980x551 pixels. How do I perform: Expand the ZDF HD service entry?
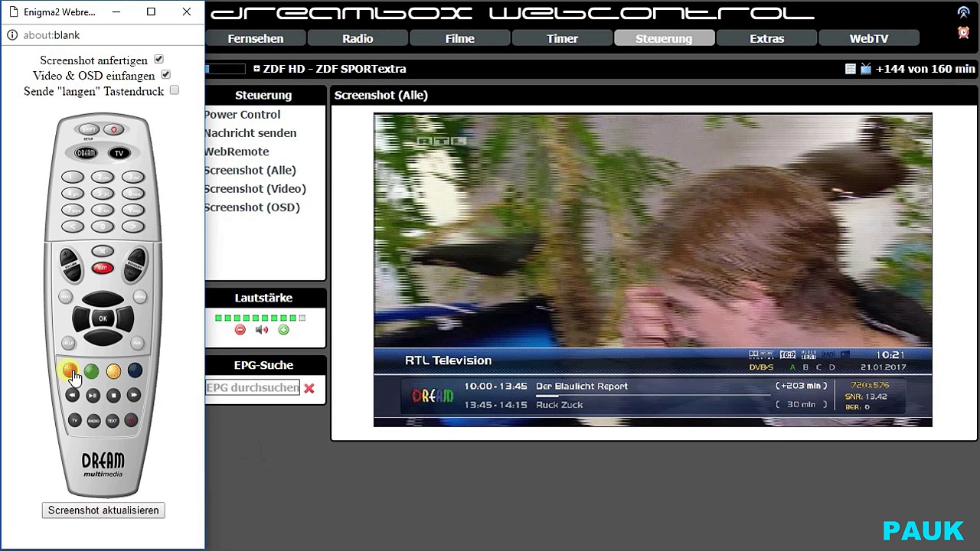coord(256,69)
